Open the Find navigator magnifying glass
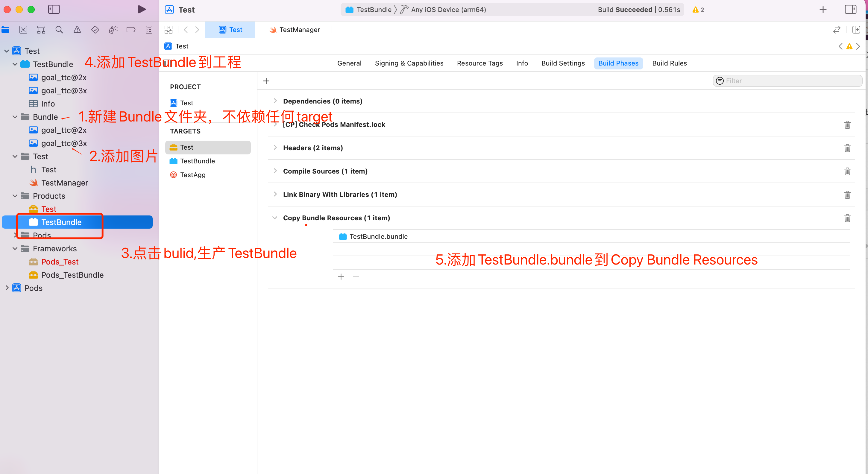Screen dimensions: 868x474 pyautogui.click(x=59, y=29)
